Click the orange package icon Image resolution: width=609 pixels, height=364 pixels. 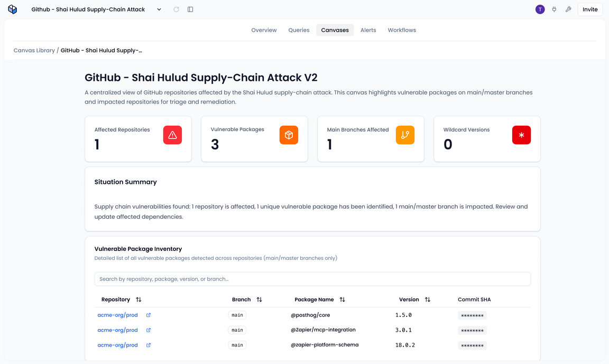tap(289, 135)
